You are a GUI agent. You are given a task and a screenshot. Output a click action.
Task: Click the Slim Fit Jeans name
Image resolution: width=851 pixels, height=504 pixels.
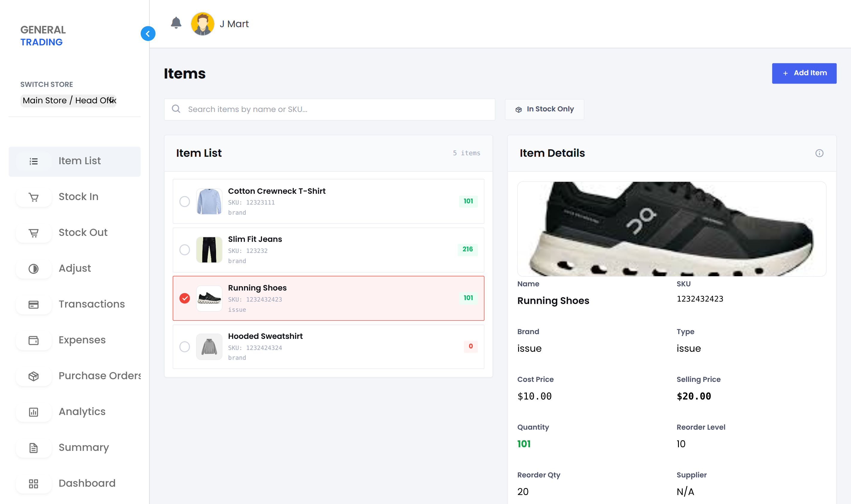pos(255,239)
